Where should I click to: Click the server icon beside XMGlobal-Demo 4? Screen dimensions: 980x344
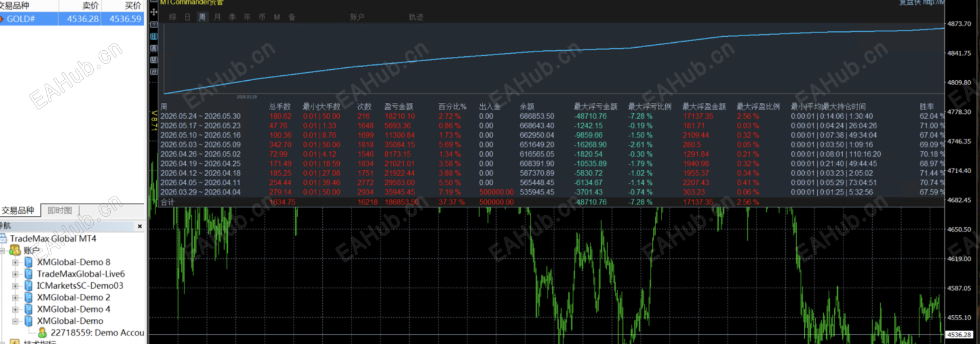(x=28, y=309)
